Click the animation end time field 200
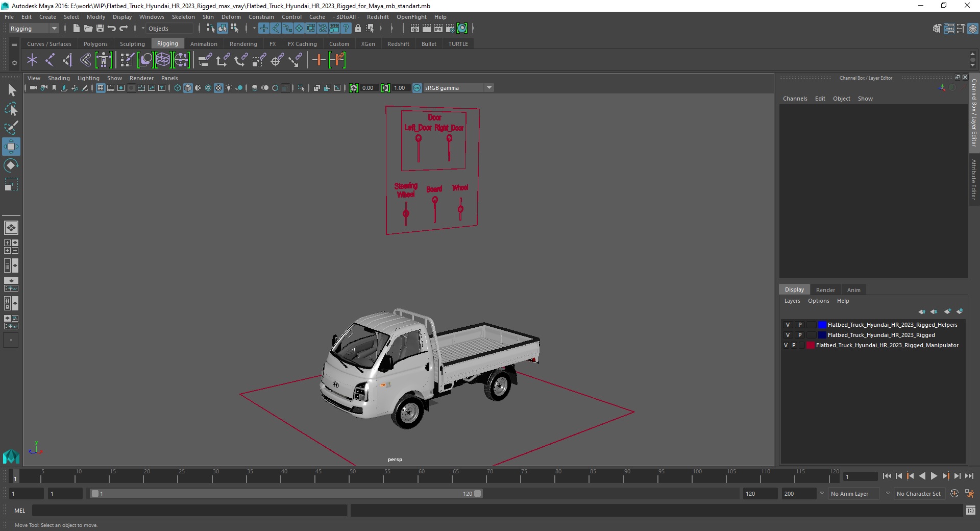Image resolution: width=980 pixels, height=531 pixels. (799, 494)
